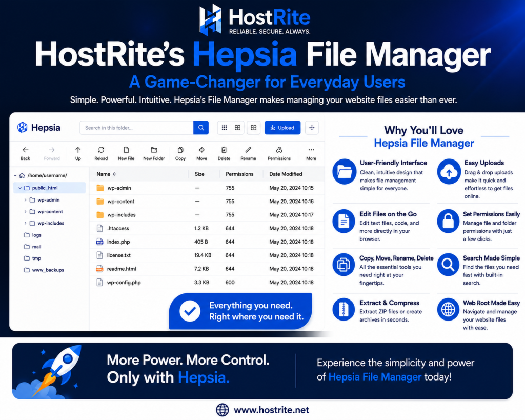Select the tmp folder in tree
Image resolution: width=525 pixels, height=420 pixels.
[x=33, y=258]
